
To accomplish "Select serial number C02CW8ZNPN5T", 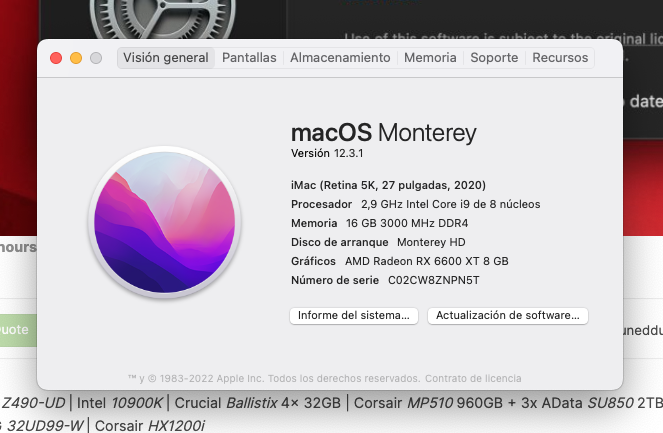I will click(433, 280).
